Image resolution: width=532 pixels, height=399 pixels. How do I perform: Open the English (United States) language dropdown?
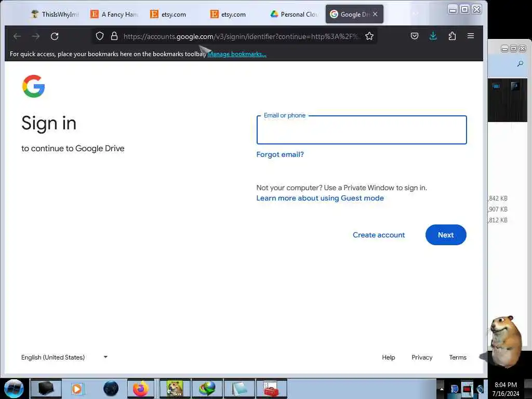(x=64, y=357)
